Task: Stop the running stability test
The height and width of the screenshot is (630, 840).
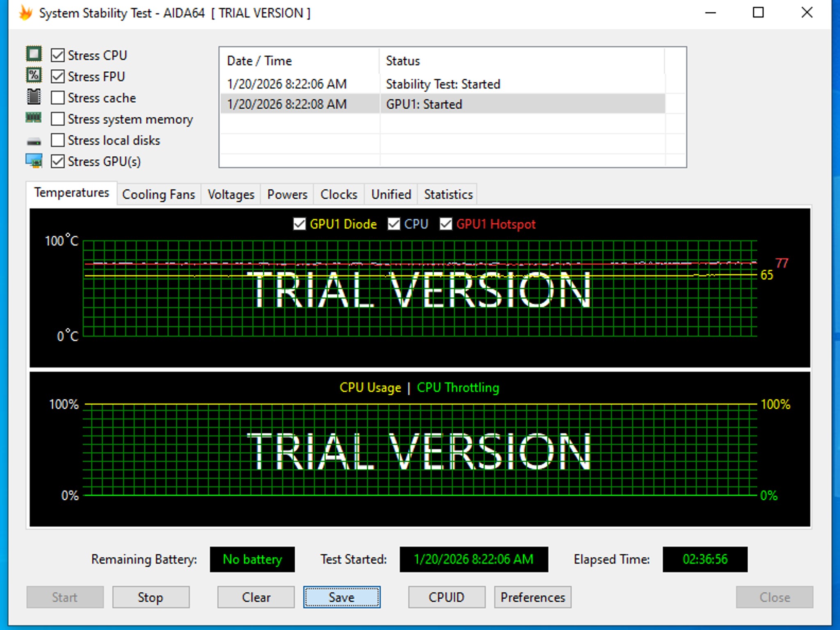Action: pos(151,597)
